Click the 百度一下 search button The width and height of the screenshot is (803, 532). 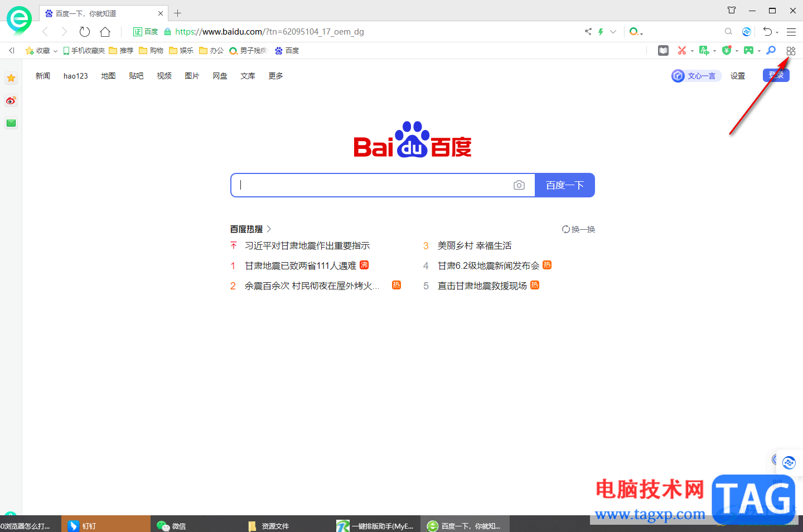tap(565, 185)
